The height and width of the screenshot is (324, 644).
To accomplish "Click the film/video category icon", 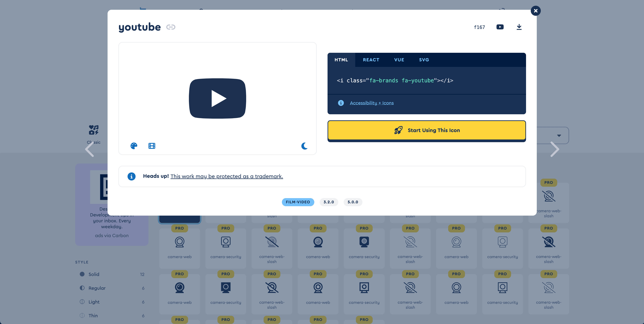I will [x=152, y=146].
